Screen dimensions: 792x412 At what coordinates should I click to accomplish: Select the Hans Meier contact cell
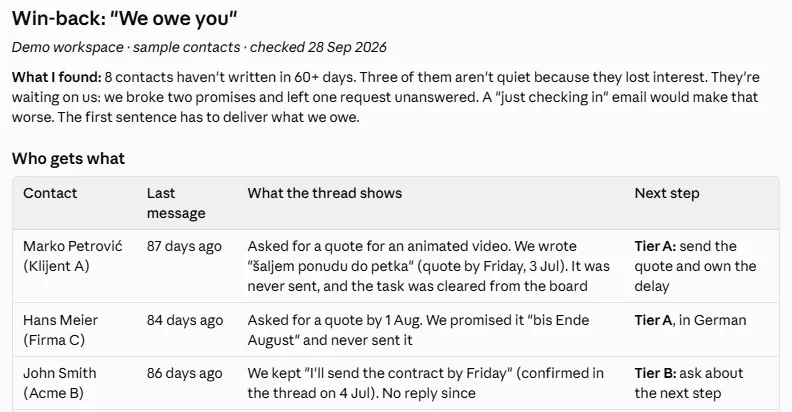[x=61, y=330]
